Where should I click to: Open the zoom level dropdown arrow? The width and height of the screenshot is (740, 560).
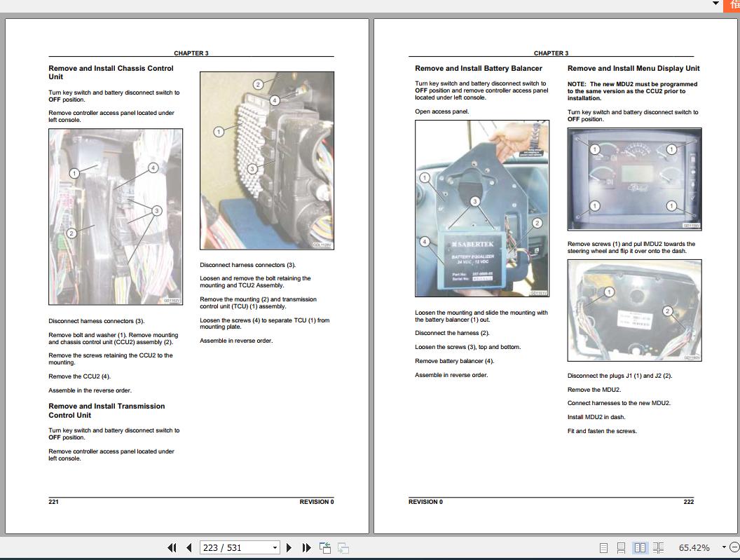[723, 547]
